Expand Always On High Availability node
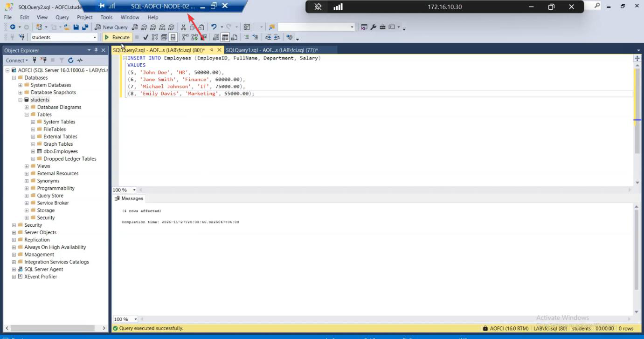This screenshot has width=644, height=339. [x=14, y=247]
